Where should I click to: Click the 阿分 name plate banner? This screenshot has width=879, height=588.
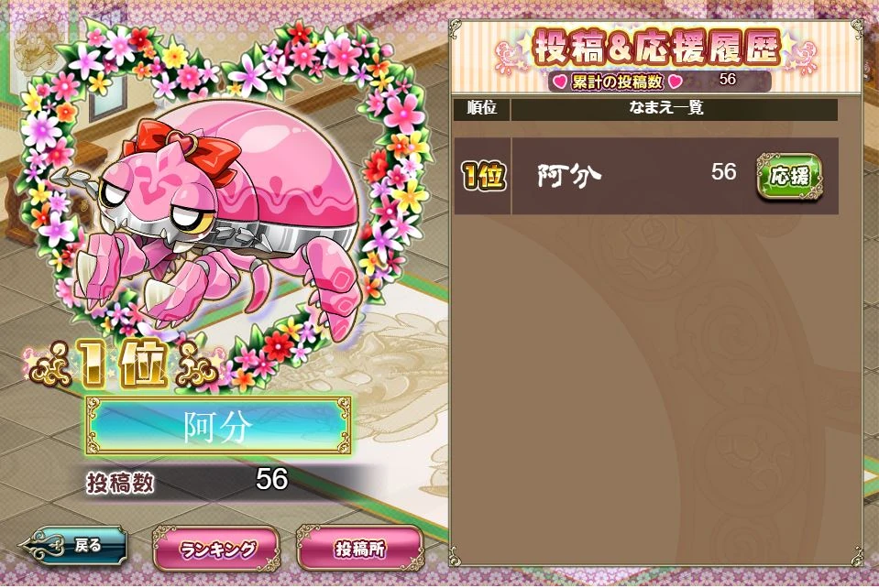[x=219, y=426]
